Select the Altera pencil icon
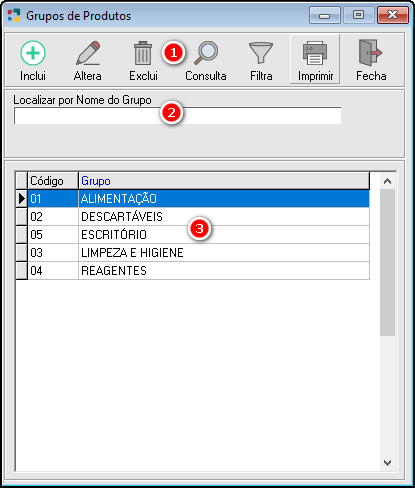 pyautogui.click(x=88, y=53)
